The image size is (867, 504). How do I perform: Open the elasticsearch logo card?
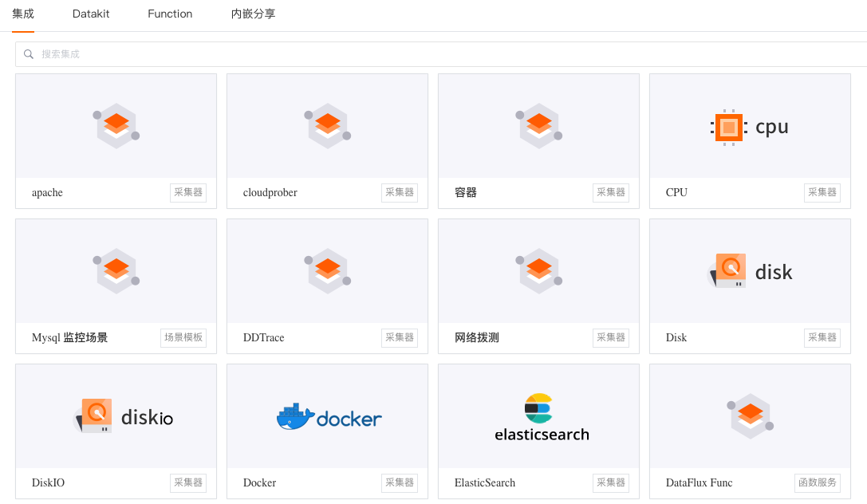pyautogui.click(x=542, y=418)
